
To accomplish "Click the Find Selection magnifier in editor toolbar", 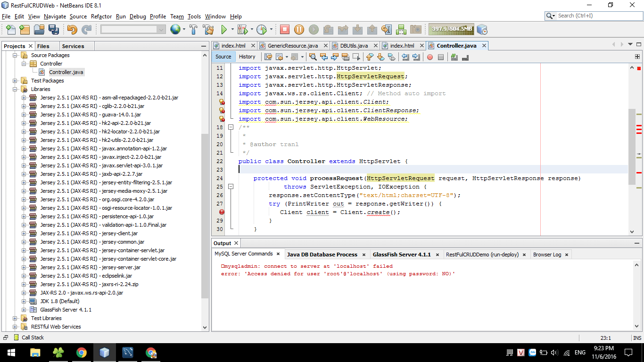I will pyautogui.click(x=314, y=57).
